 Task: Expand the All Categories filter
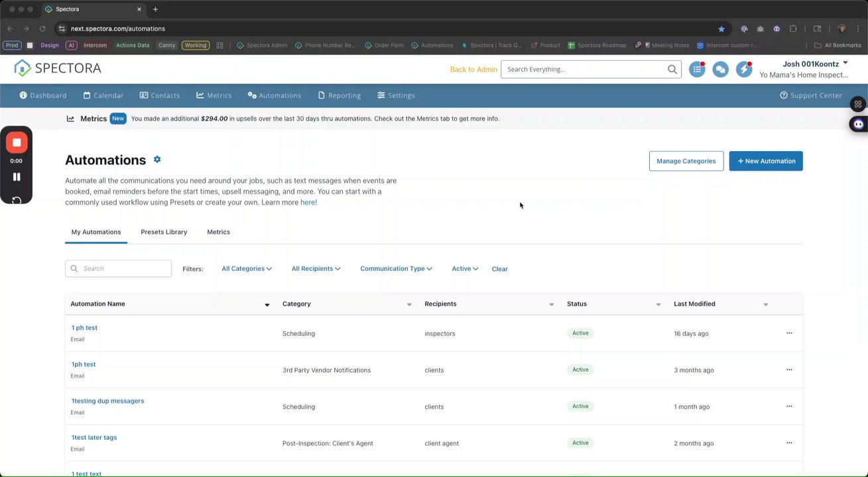[247, 268]
